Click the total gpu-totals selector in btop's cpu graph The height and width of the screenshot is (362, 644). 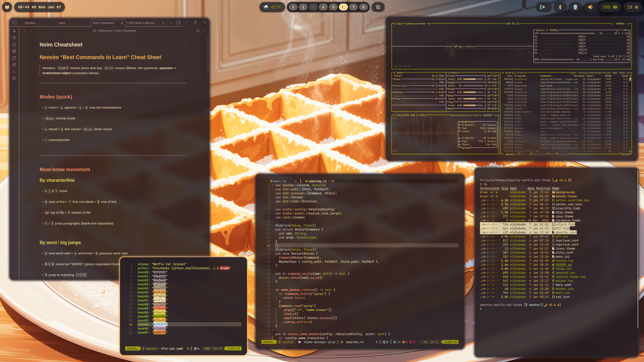click(x=459, y=47)
